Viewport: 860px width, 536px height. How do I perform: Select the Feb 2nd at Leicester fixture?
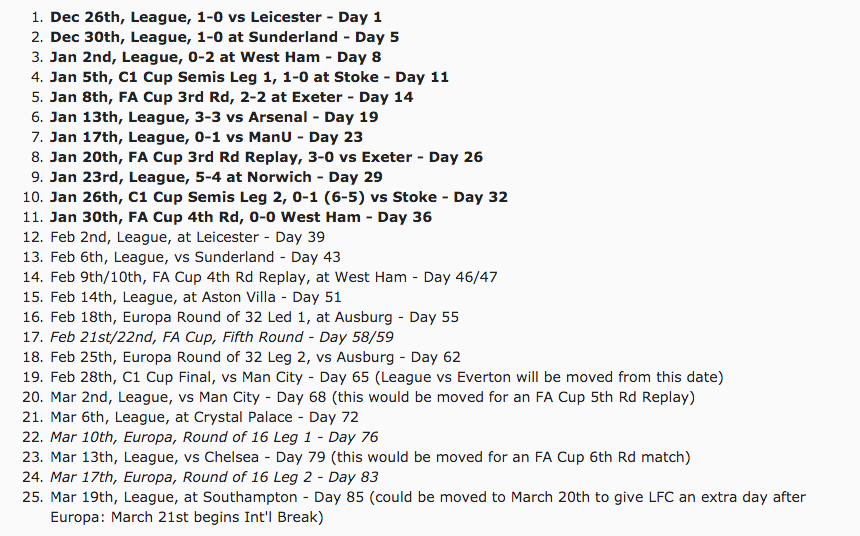187,237
